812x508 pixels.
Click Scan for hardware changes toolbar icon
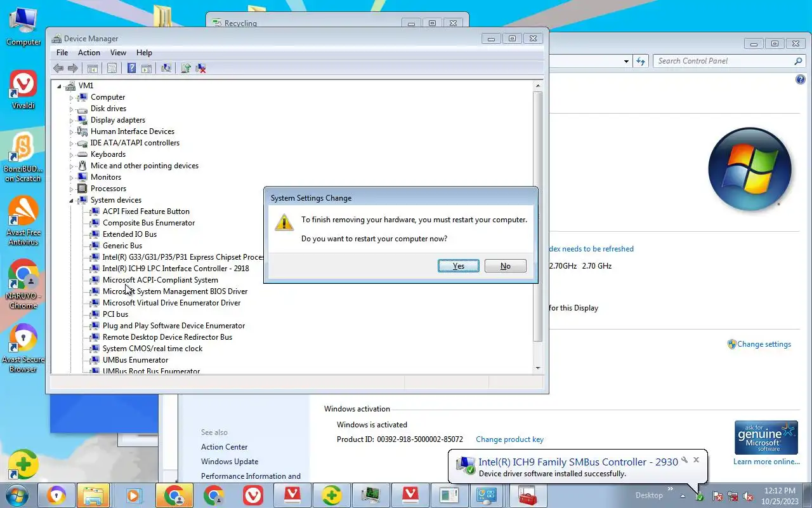pyautogui.click(x=166, y=68)
